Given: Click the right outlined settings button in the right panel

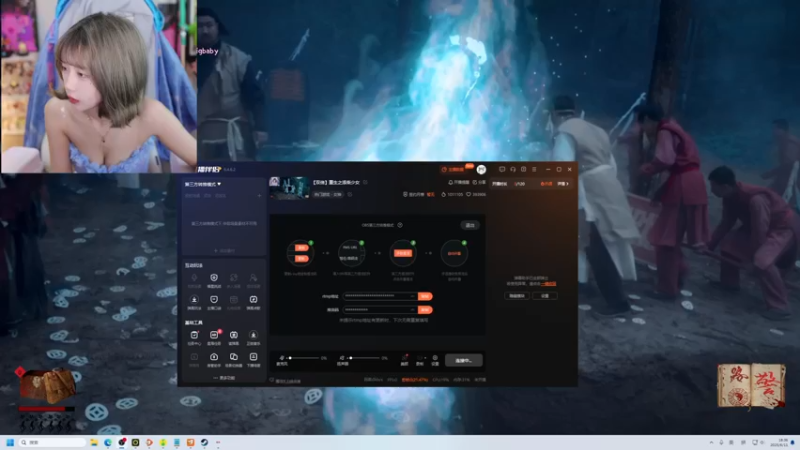Looking at the screenshot, I should (545, 296).
